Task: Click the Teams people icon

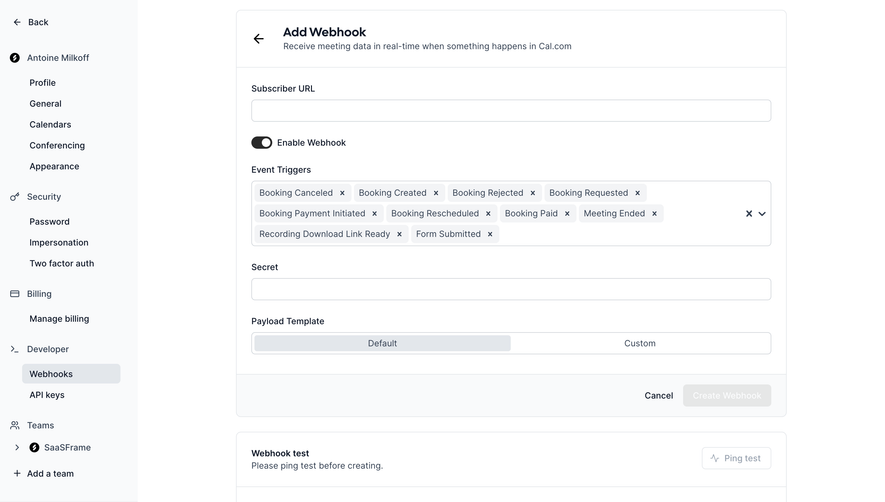Action: click(x=15, y=425)
